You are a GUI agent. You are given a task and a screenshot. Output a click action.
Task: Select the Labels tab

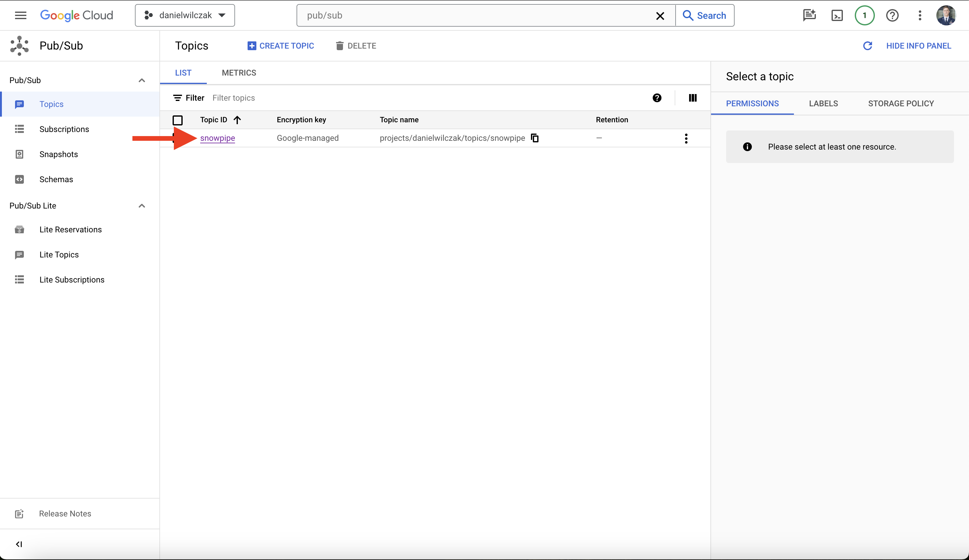coord(823,103)
